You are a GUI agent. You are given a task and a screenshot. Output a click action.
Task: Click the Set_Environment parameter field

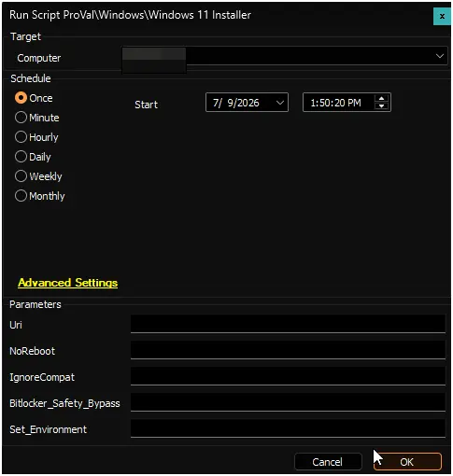pyautogui.click(x=288, y=428)
